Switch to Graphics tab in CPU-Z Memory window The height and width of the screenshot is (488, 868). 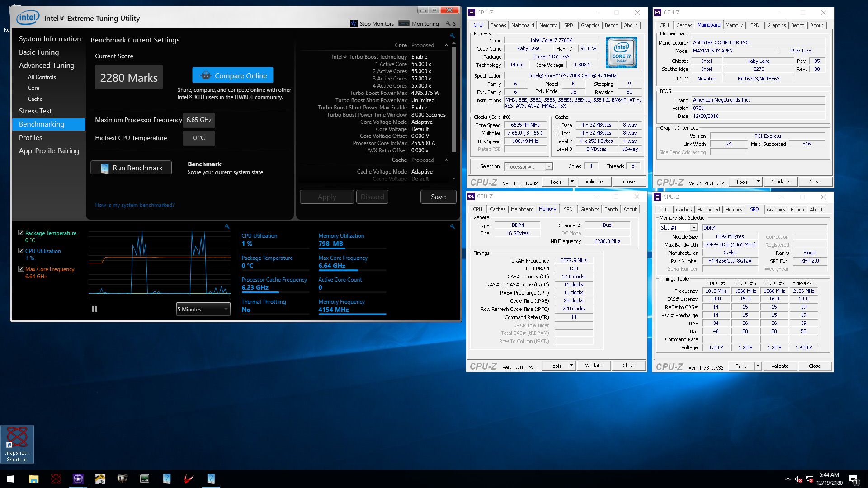pos(590,209)
